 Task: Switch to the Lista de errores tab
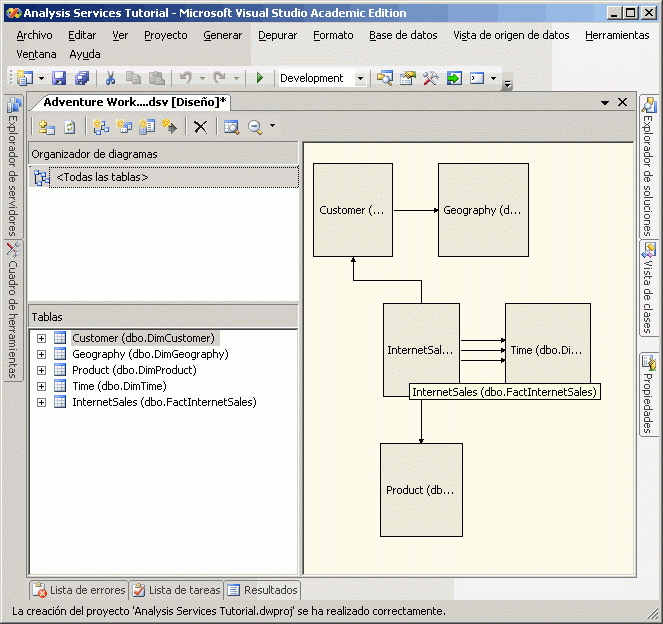click(x=78, y=590)
